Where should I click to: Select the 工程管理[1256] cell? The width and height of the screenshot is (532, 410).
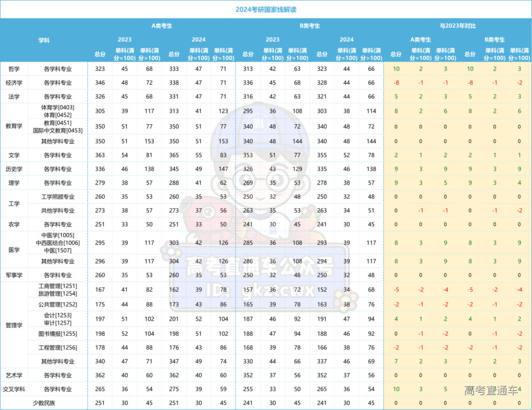click(58, 347)
